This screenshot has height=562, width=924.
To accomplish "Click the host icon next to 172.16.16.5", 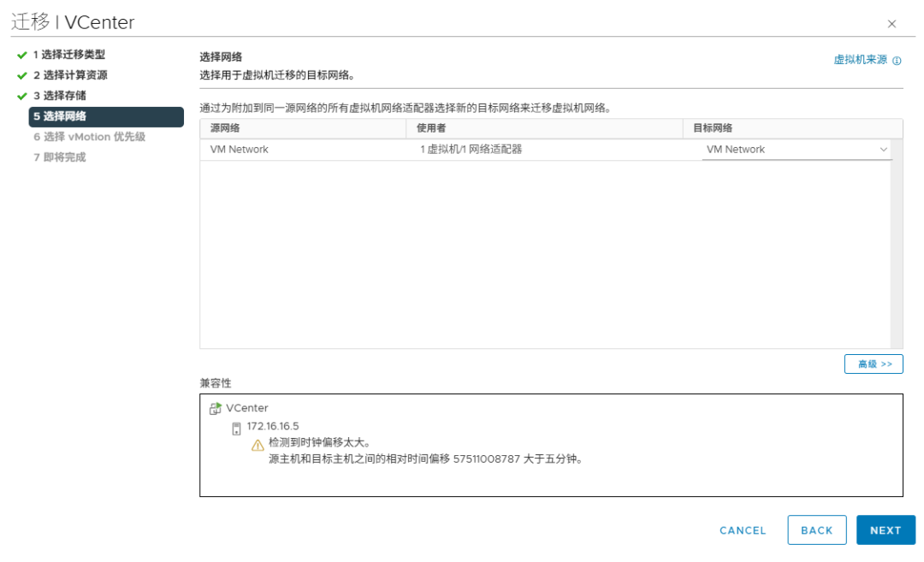I will (236, 429).
